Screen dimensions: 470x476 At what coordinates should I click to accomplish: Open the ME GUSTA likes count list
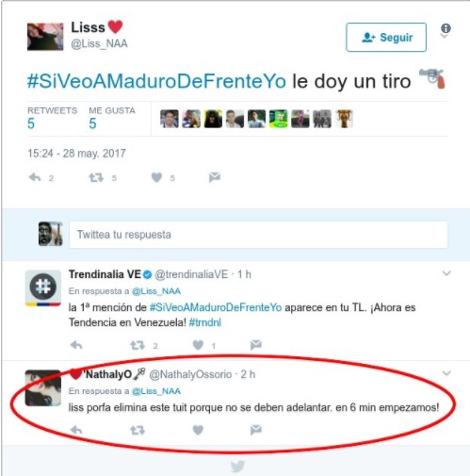112,118
